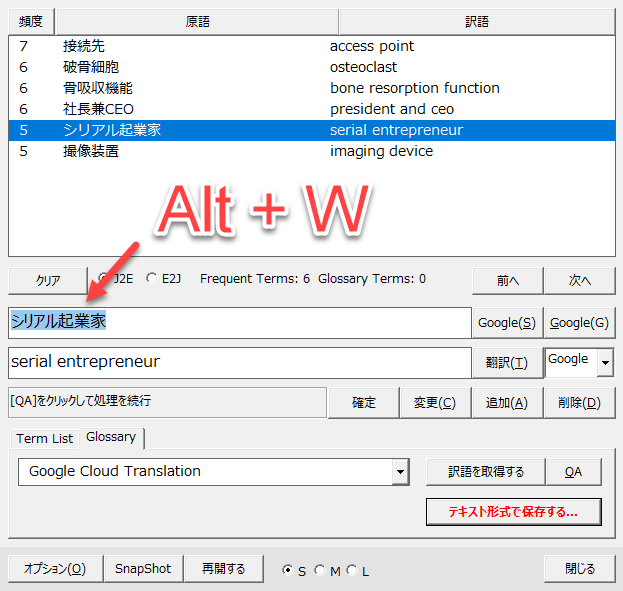Sort by the 頻度 column header
The width and height of the screenshot is (623, 591).
30,21
